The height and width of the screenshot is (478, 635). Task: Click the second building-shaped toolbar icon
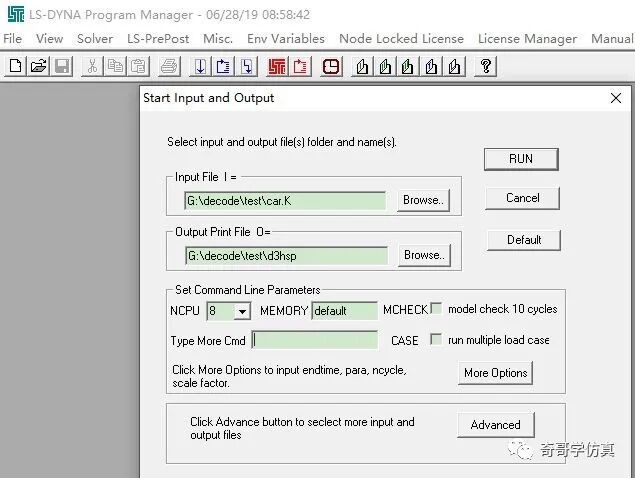coord(385,66)
